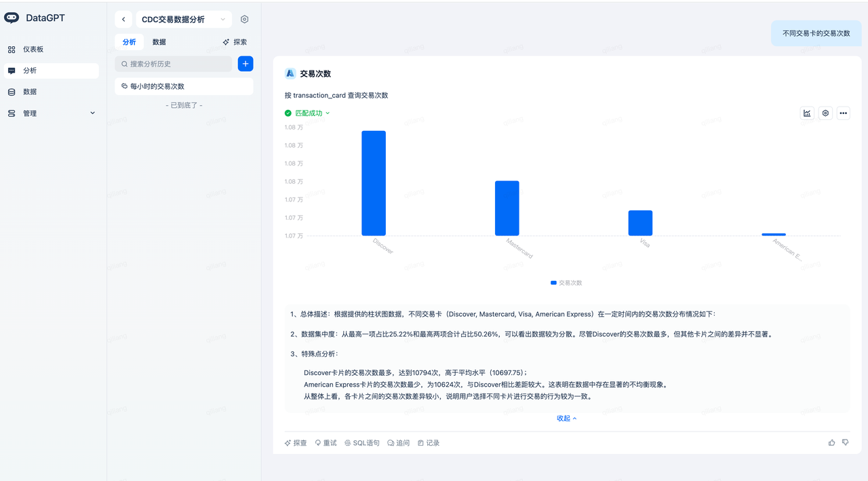Click the thumbs down feedback icon

pos(845,442)
